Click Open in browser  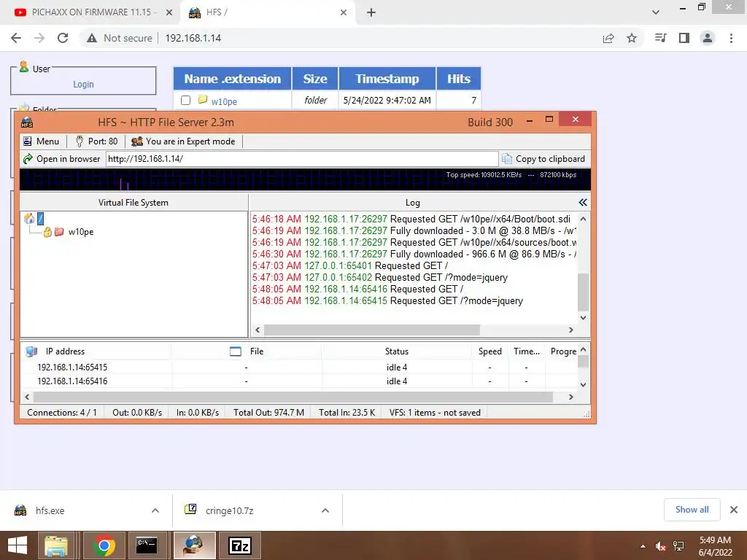click(x=62, y=159)
